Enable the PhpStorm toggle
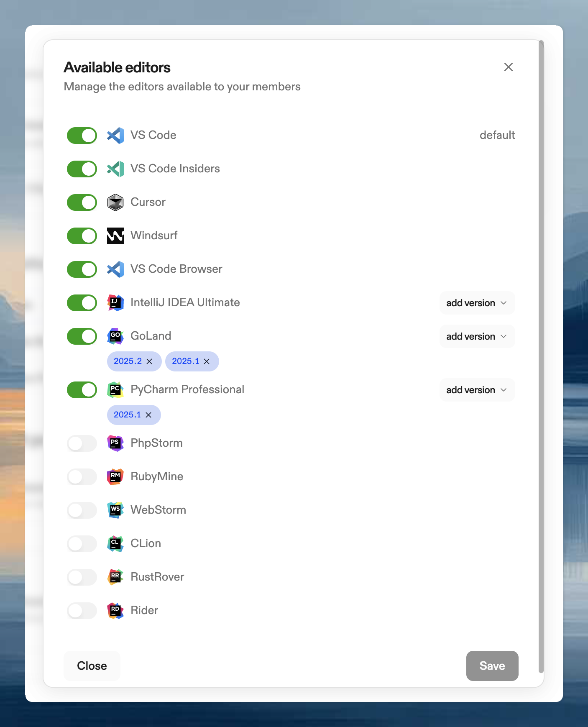Image resolution: width=588 pixels, height=727 pixels. coord(82,443)
